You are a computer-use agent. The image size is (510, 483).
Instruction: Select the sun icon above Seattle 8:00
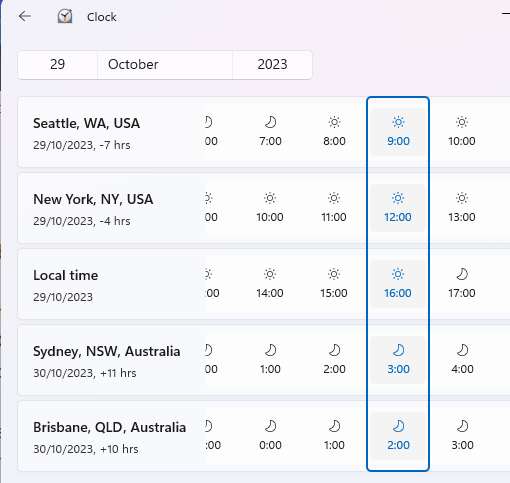pyautogui.click(x=334, y=122)
